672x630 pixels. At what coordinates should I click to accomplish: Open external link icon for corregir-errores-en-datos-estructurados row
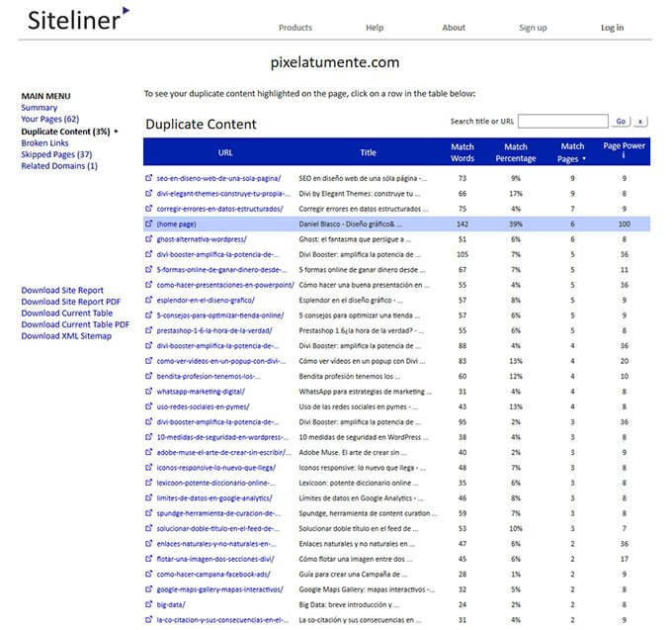point(148,208)
